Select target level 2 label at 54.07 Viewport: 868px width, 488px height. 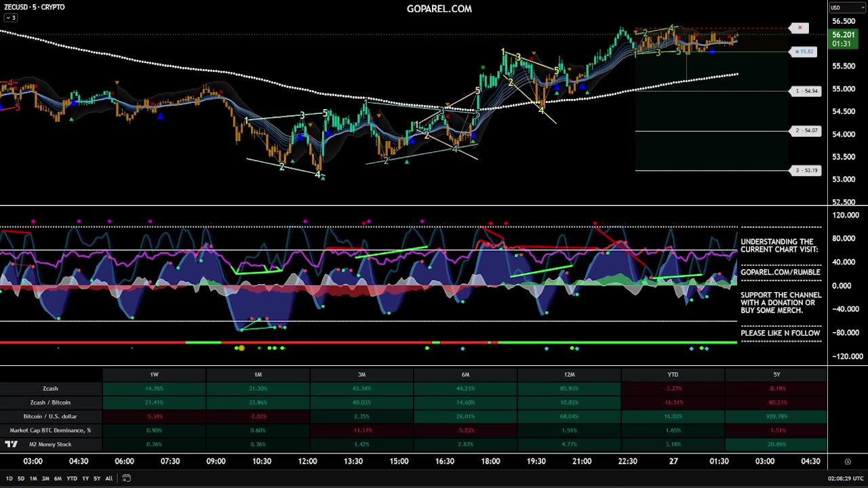pyautogui.click(x=806, y=130)
